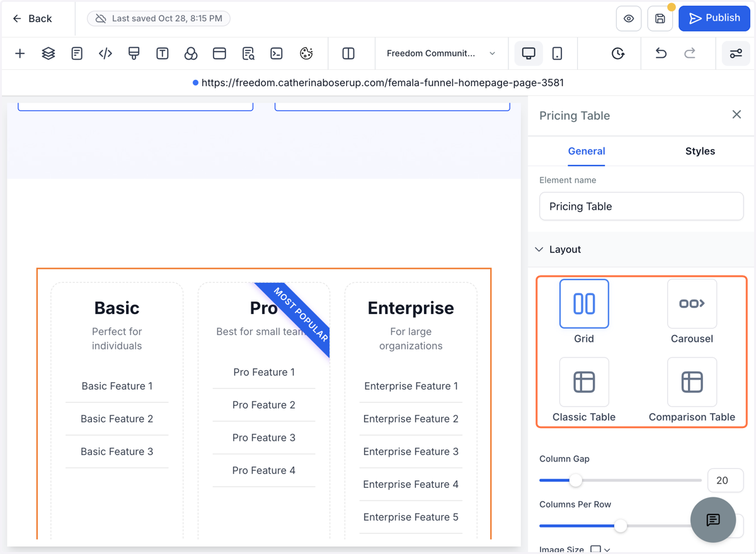Click the Enterprise Feature 4 row
Viewport: 756px width, 554px height.
(411, 484)
